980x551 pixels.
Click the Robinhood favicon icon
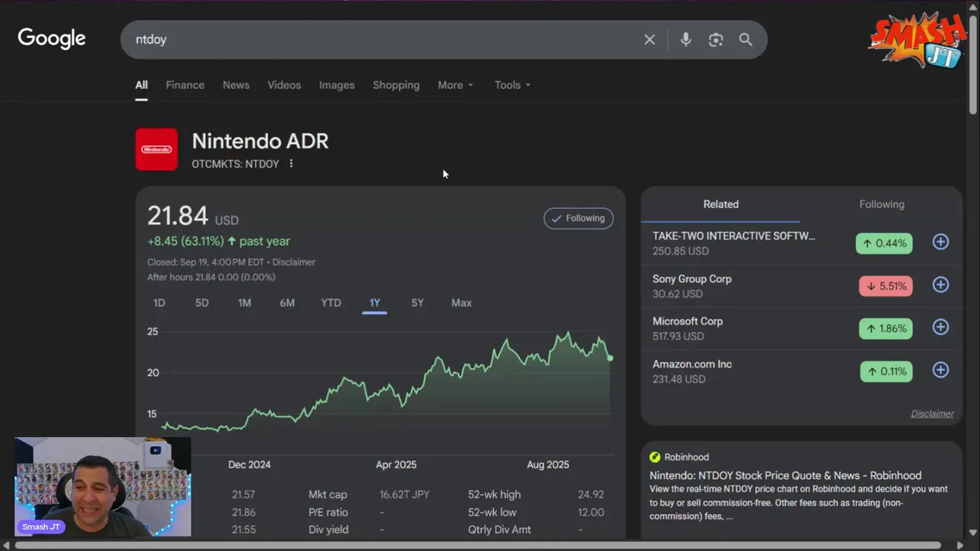(655, 457)
